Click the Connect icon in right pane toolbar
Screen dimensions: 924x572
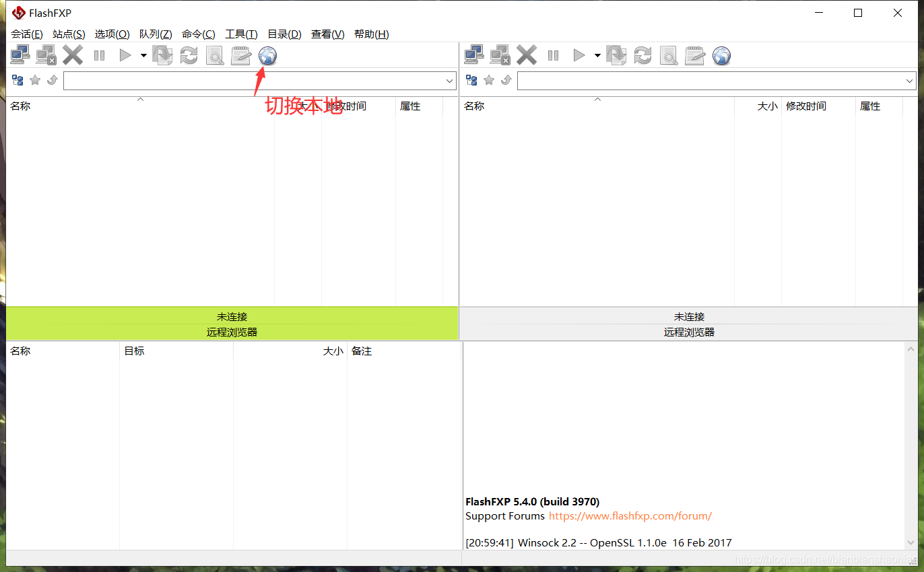[474, 55]
